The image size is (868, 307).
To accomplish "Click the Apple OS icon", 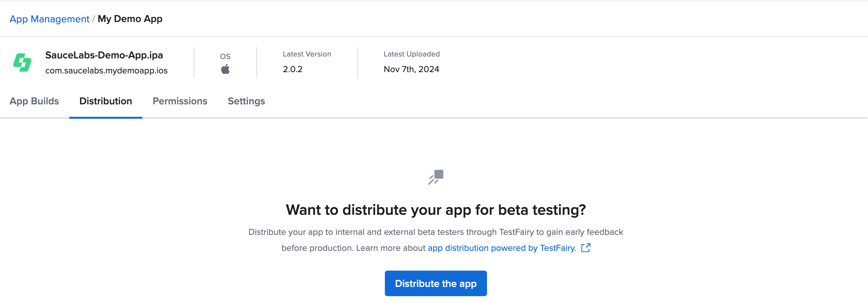I will 225,70.
